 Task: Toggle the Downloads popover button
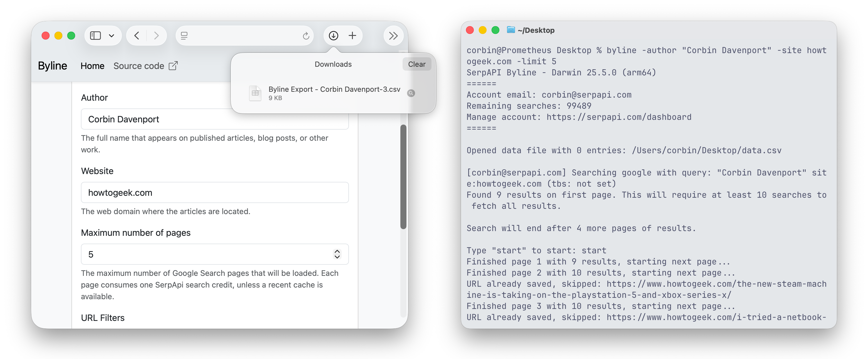pyautogui.click(x=333, y=35)
